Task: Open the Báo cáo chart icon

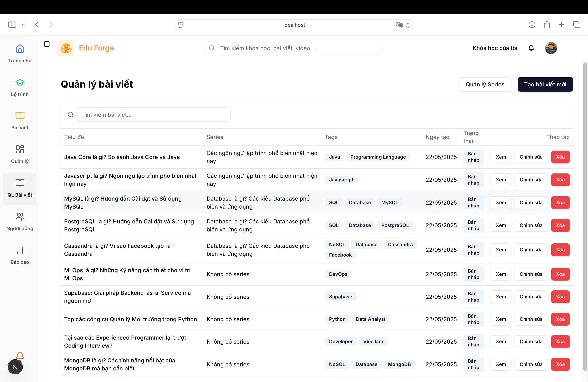Action: (20, 250)
